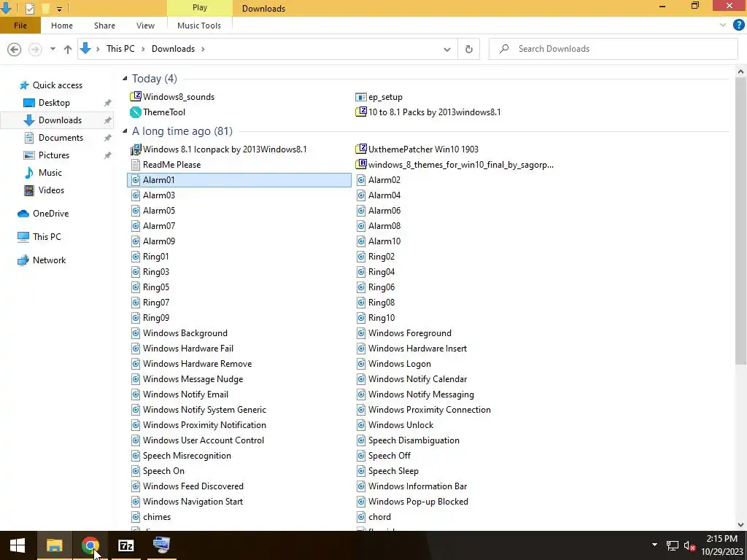Screen dimensions: 747x560
Task: Open Music folder in navigation pane
Action: (50, 173)
